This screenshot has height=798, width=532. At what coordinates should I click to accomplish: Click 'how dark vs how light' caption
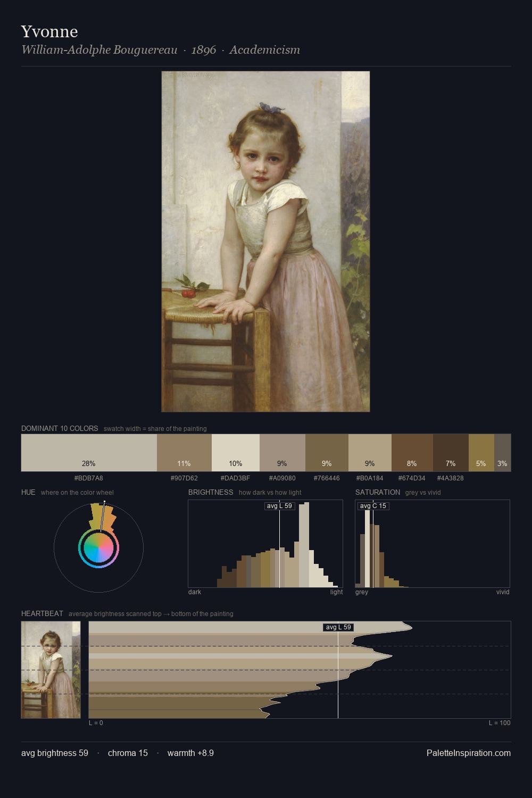coord(270,493)
